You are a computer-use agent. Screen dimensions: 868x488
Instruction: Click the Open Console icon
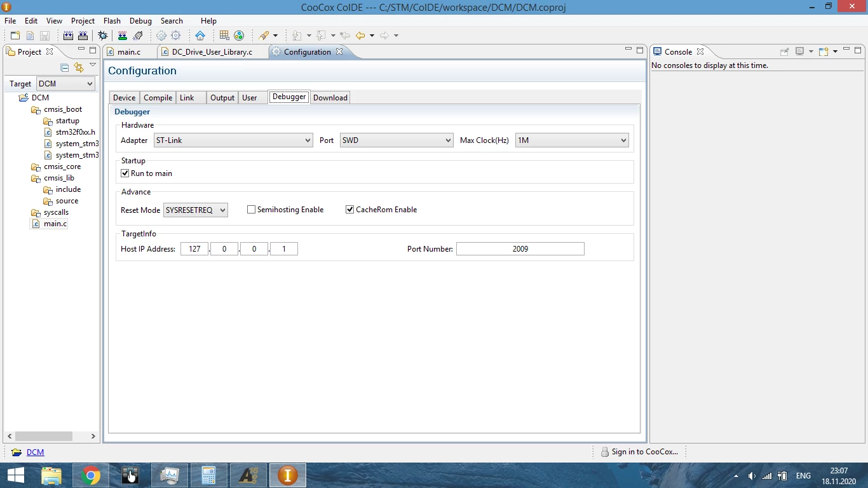pyautogui.click(x=824, y=51)
